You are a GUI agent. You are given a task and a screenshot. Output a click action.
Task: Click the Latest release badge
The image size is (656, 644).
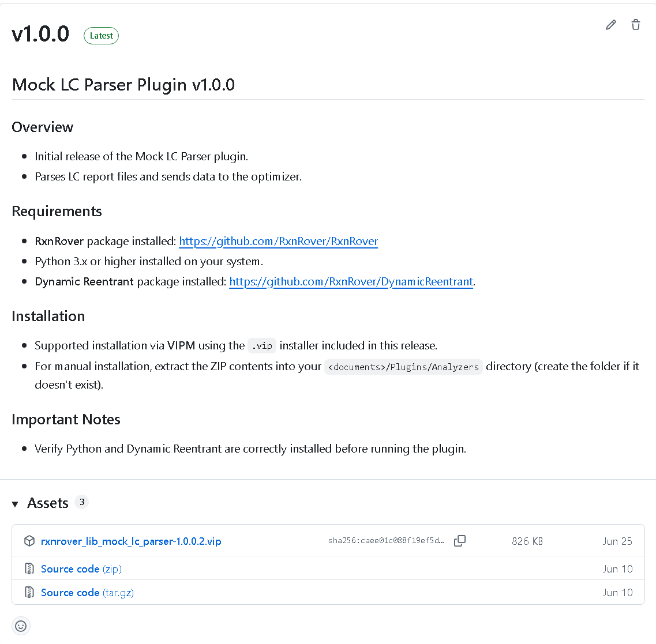tap(101, 35)
